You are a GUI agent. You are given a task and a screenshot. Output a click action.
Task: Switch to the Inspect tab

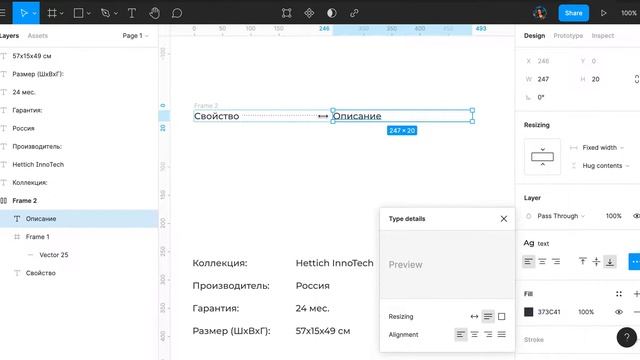603,36
